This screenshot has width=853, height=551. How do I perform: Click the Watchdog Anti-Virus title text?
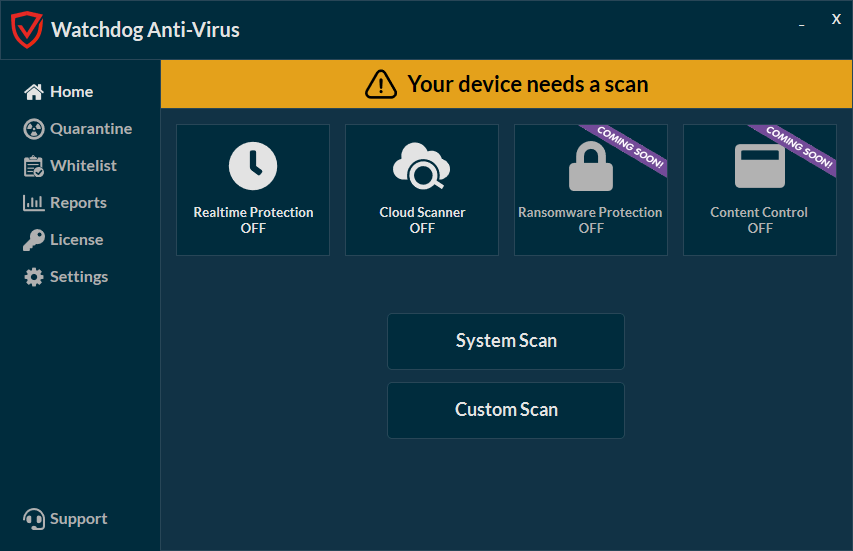pyautogui.click(x=145, y=30)
